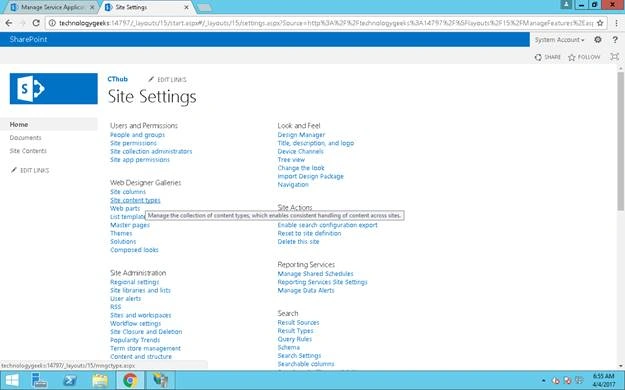Image resolution: width=625 pixels, height=390 pixels.
Task: Click the SharePoint site logo
Action: (x=53, y=89)
